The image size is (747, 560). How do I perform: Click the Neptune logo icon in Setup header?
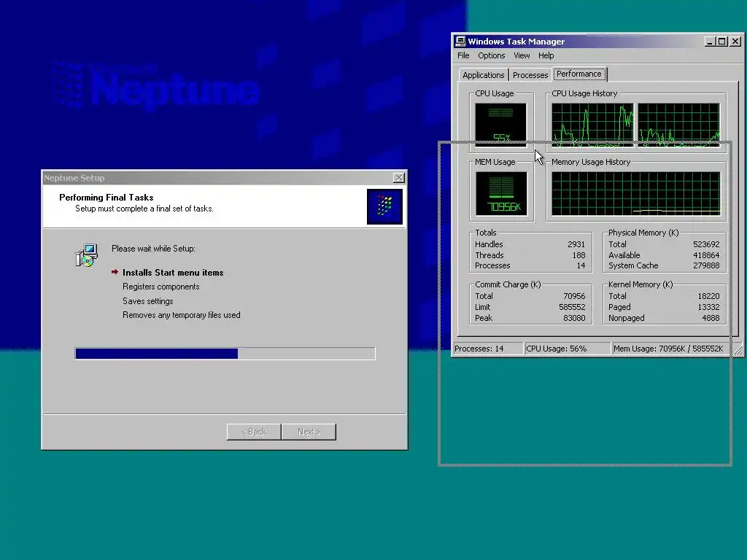coord(384,206)
